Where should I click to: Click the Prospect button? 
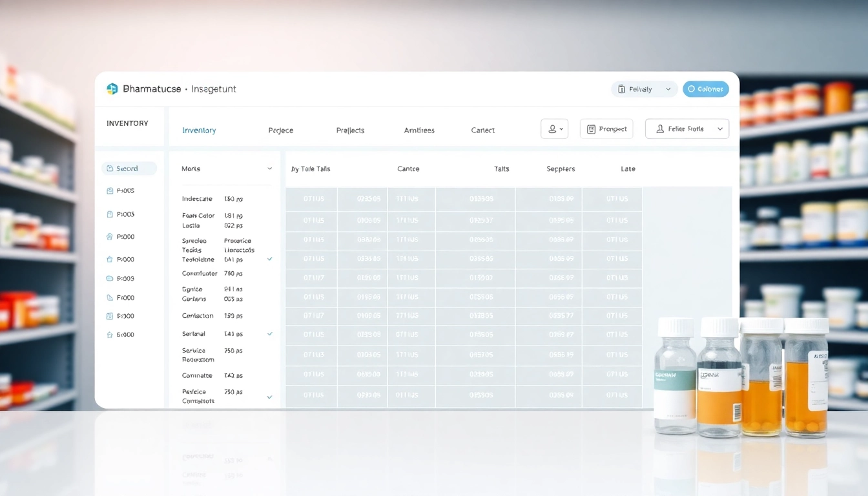[607, 129]
